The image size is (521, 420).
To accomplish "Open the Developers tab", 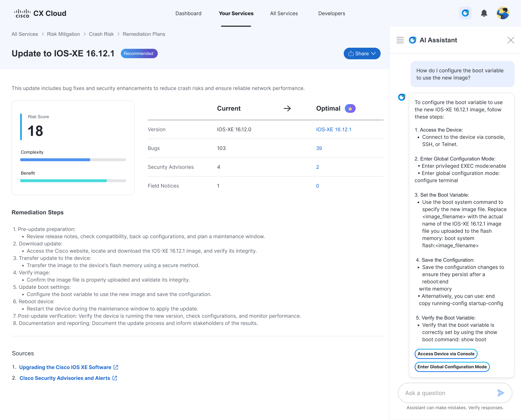I will click(331, 14).
